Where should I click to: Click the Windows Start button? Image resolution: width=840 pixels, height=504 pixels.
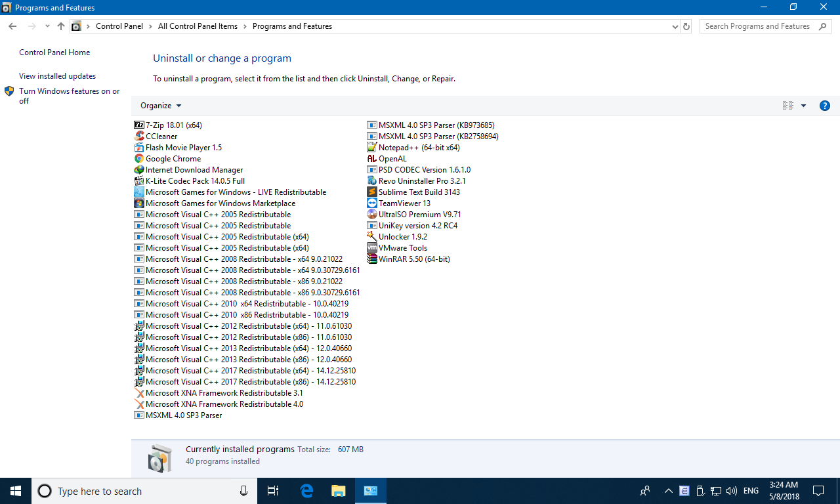point(16,491)
